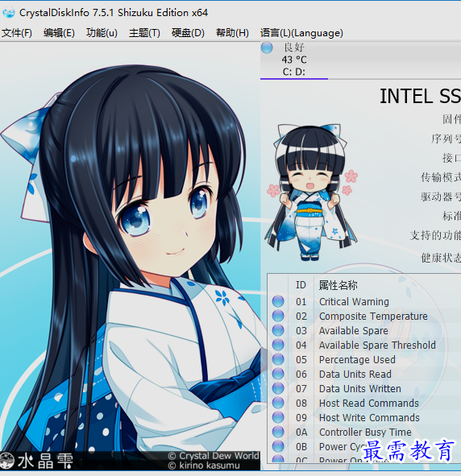This screenshot has height=476, width=461.
Task: Select the Available Spare Threshold row
Action: coord(364,345)
